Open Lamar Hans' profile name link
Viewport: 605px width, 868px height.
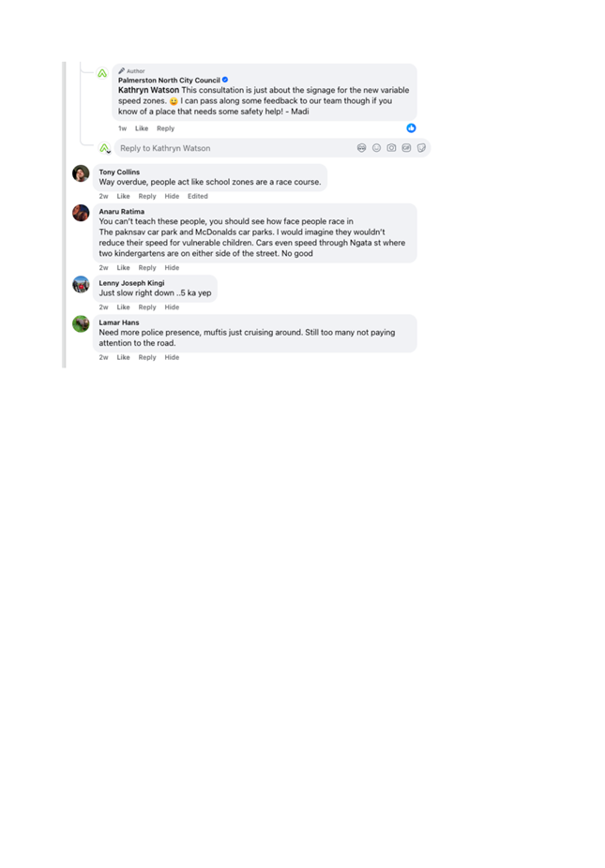pyautogui.click(x=119, y=322)
